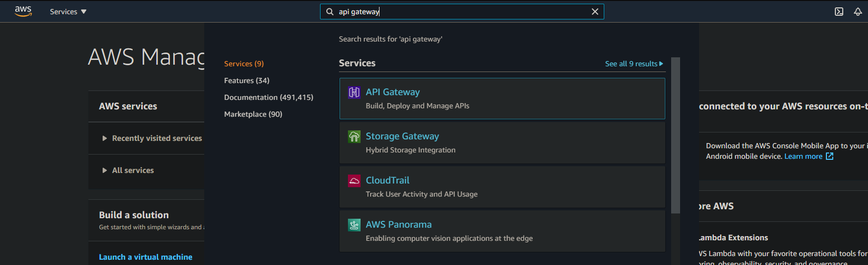Click 'Build, Deploy and Manage APIs' text
Viewport: 868px width, 265px height.
point(417,106)
